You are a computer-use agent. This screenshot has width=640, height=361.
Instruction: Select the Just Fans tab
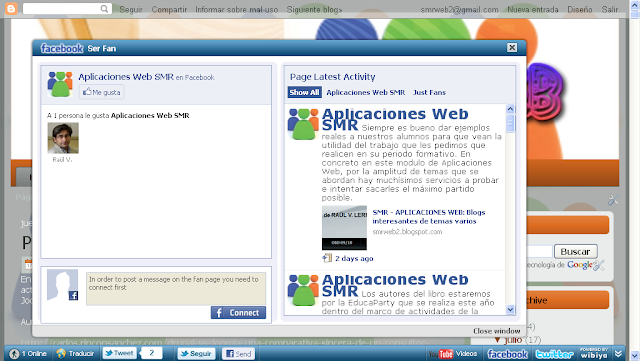(429, 92)
